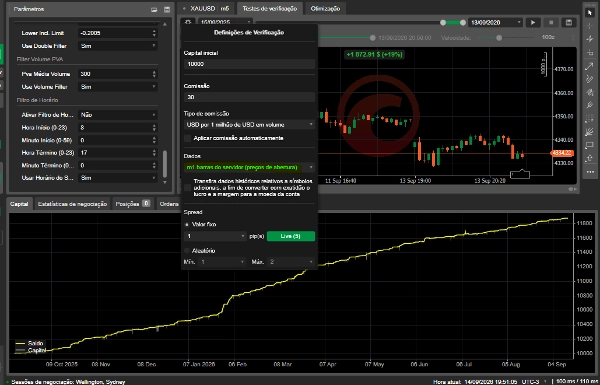Click the 'Capital inicial' input field
This screenshot has height=385, width=600.
[249, 64]
